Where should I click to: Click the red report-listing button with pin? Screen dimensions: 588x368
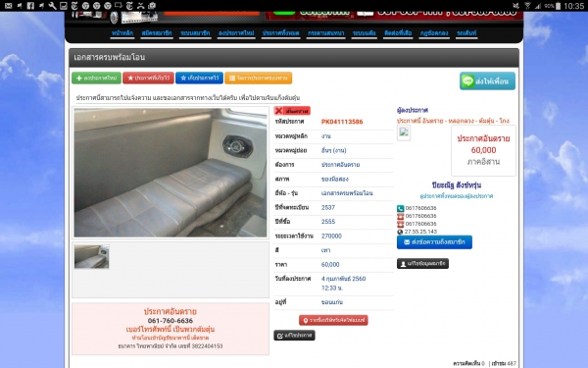pos(333,320)
